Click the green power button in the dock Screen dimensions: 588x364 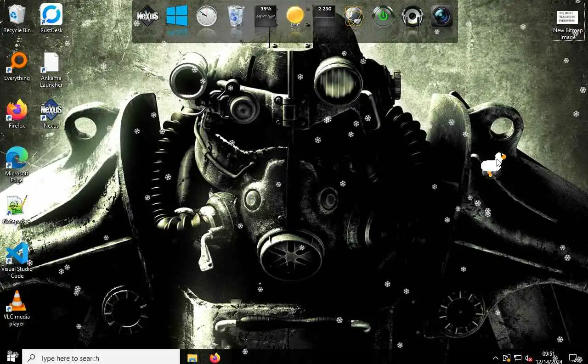coord(383,17)
